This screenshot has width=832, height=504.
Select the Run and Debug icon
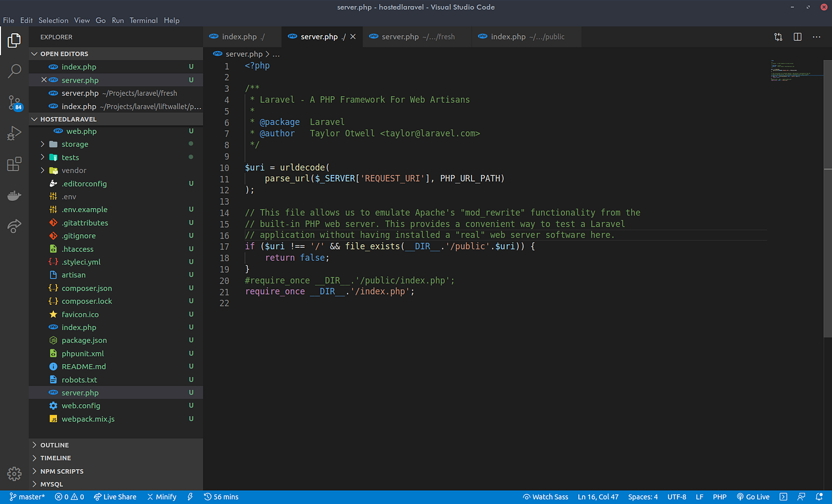pyautogui.click(x=14, y=133)
